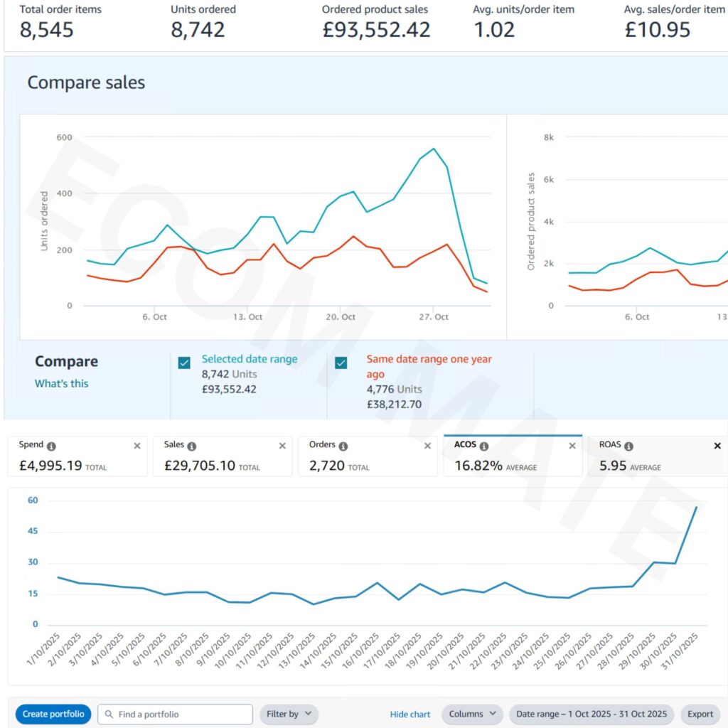
Task: Click the Hide chart link
Action: (x=410, y=714)
